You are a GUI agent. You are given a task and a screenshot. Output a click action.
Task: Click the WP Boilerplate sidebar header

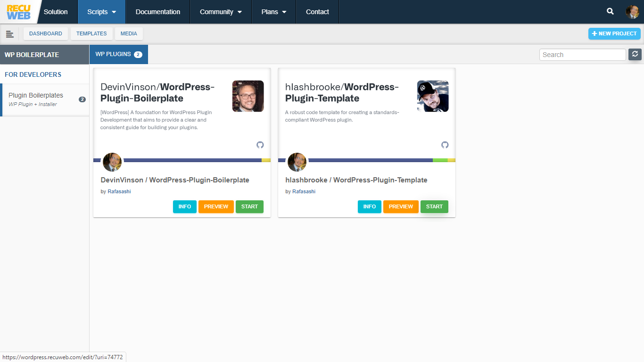click(44, 55)
